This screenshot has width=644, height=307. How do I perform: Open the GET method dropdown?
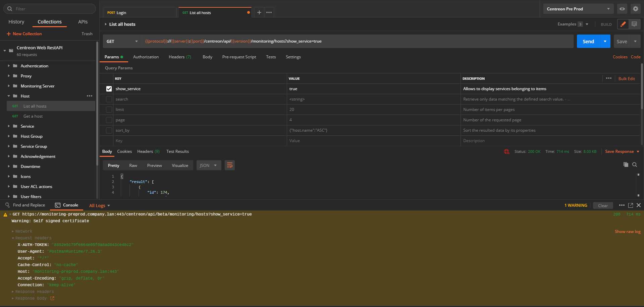click(122, 41)
